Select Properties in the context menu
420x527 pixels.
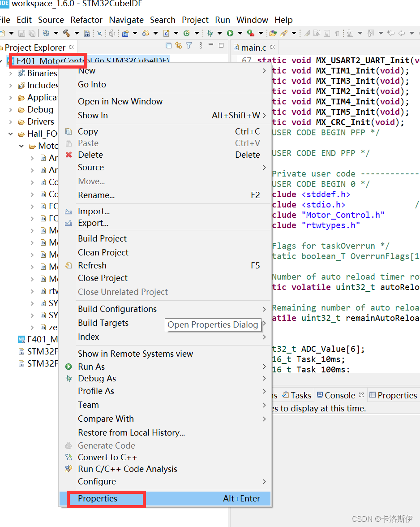[x=165, y=498]
